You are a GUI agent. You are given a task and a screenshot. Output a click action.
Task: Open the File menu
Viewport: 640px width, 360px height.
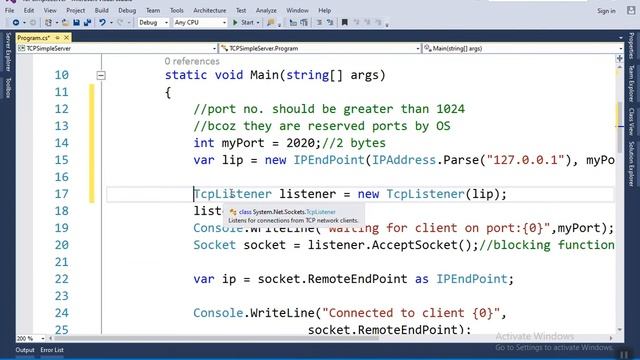tap(9, 10)
